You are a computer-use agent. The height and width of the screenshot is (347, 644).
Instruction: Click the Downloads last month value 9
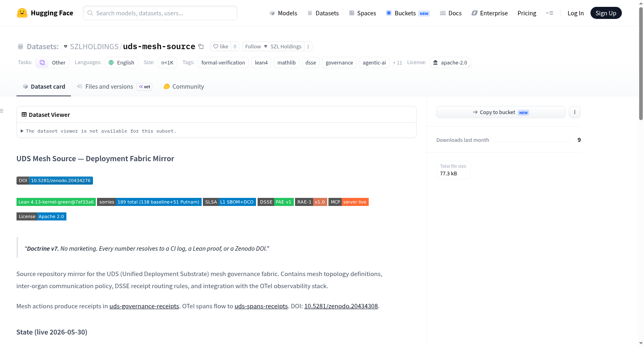pyautogui.click(x=579, y=140)
